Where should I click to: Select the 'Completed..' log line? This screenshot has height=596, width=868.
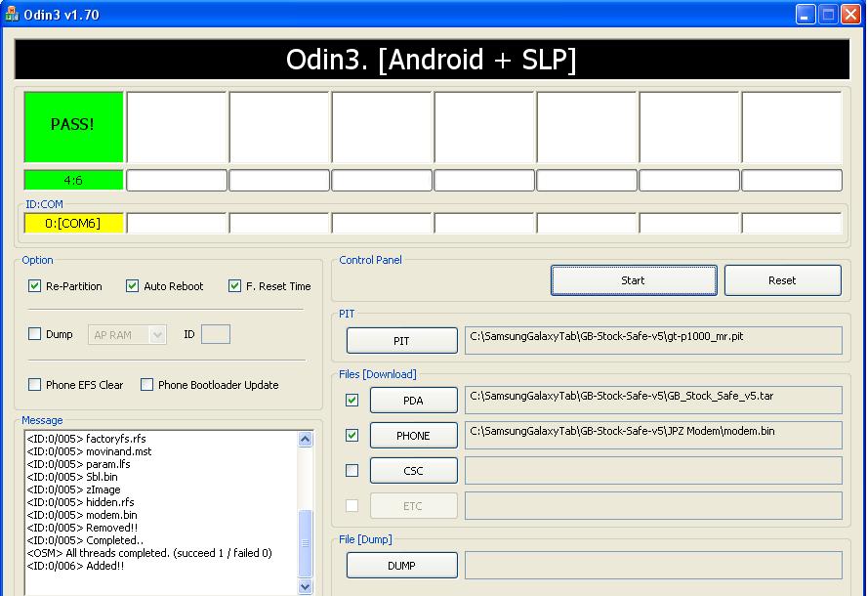[x=85, y=540]
